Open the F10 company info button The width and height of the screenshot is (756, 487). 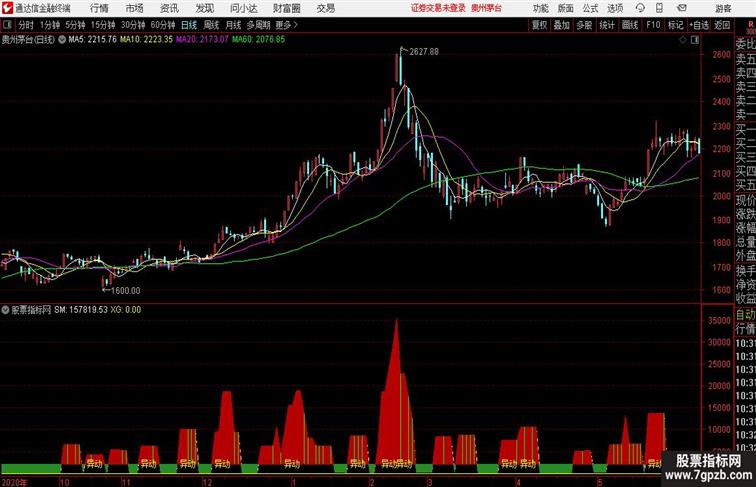653,25
